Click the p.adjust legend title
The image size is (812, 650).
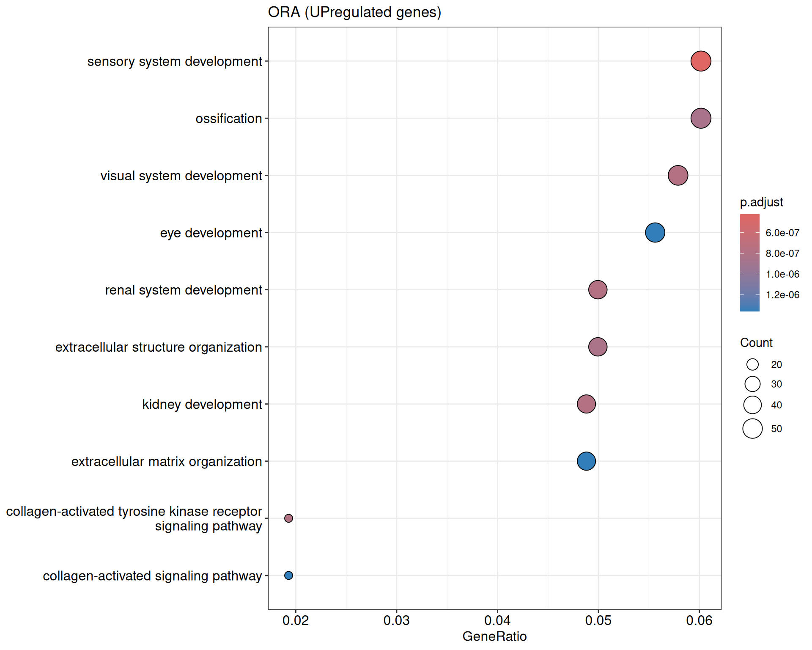tap(761, 202)
